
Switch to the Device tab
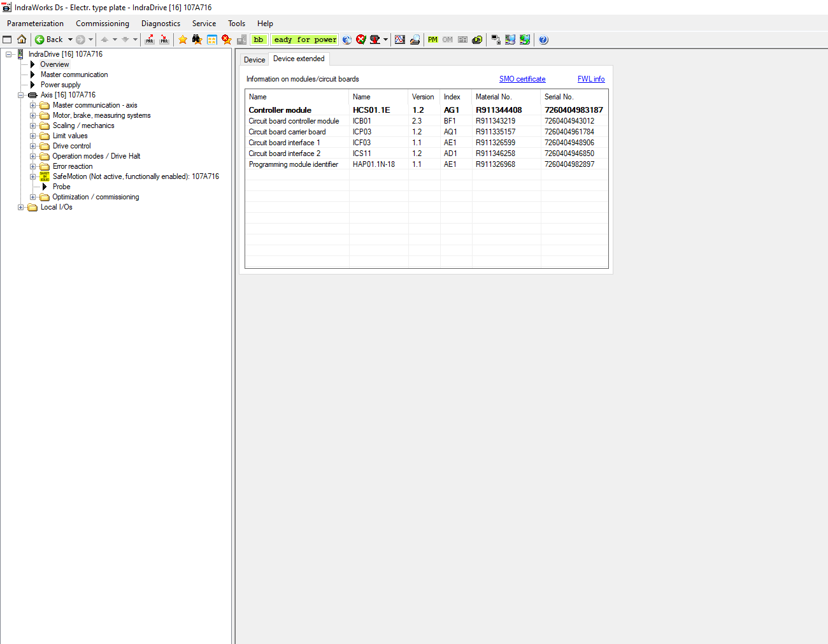point(254,60)
